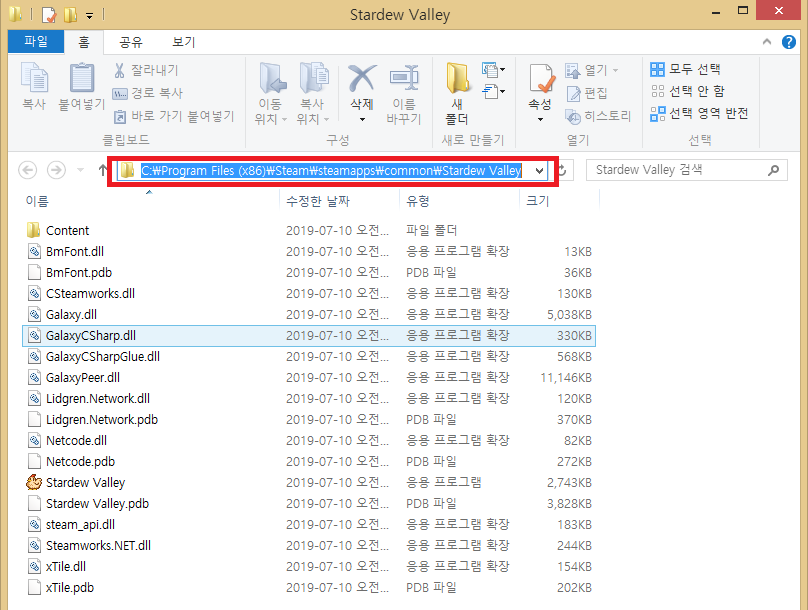Go Up one folder level arrow

(102, 170)
